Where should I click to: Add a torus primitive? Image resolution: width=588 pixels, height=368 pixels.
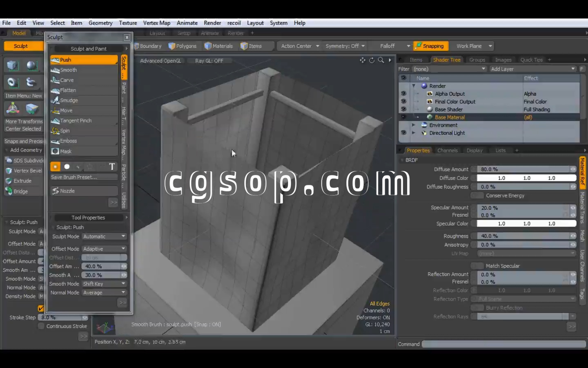(x=12, y=83)
